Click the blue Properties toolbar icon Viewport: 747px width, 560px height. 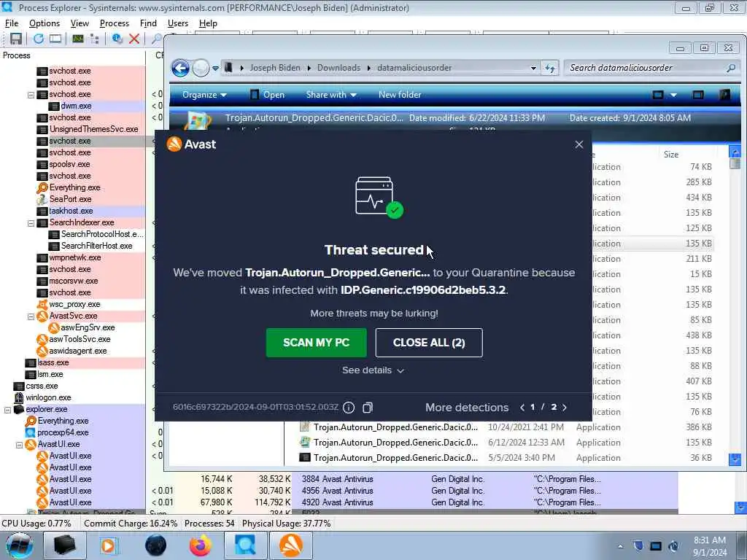point(117,39)
